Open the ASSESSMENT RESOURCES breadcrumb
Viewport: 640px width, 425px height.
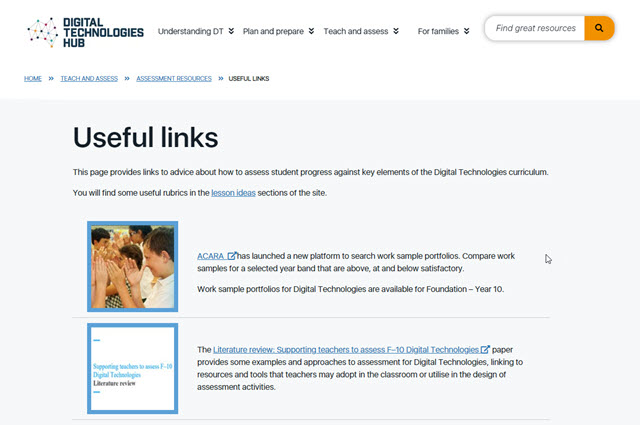174,78
